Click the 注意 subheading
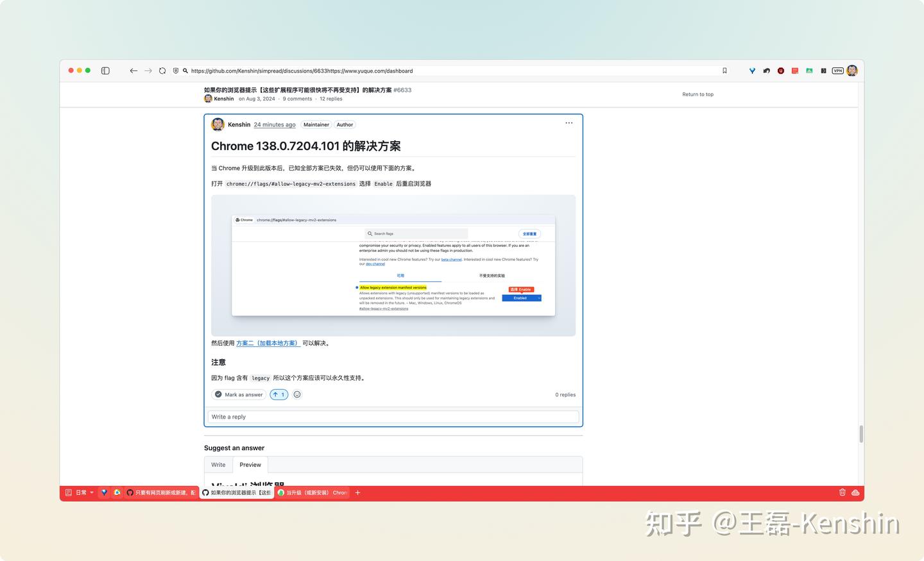This screenshot has height=561, width=924. (x=218, y=362)
